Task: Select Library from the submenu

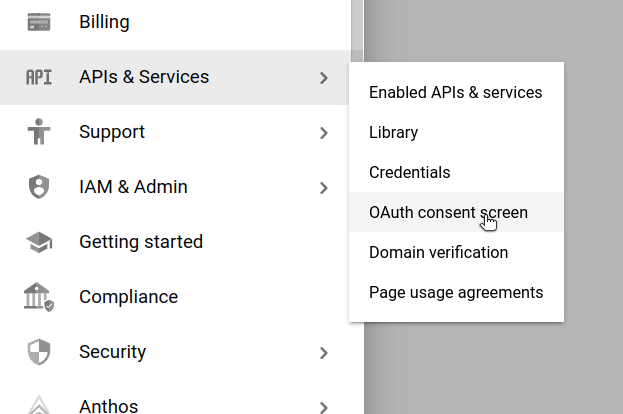Action: coord(393,132)
